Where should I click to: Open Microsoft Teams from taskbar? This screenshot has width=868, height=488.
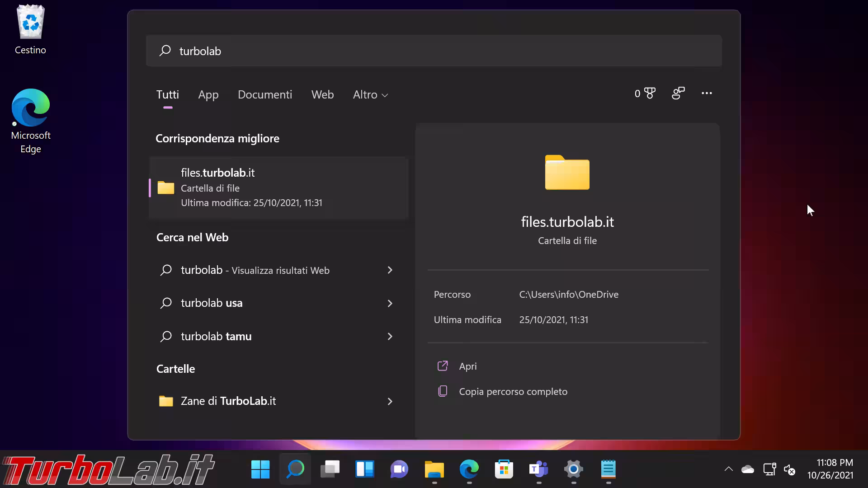click(538, 469)
